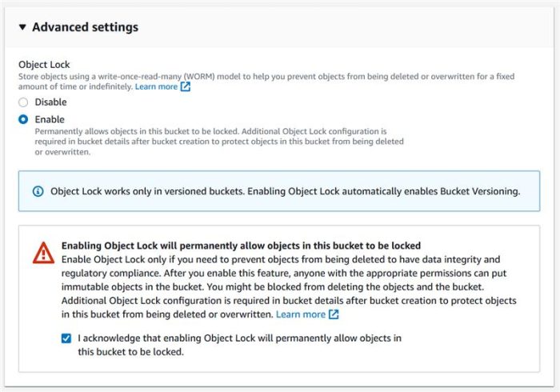Click the info icon in blue banner

click(x=38, y=191)
